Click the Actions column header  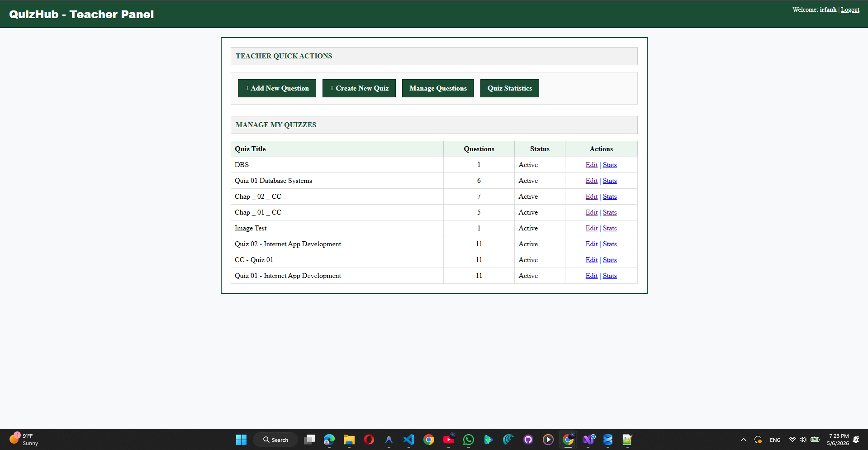point(601,149)
